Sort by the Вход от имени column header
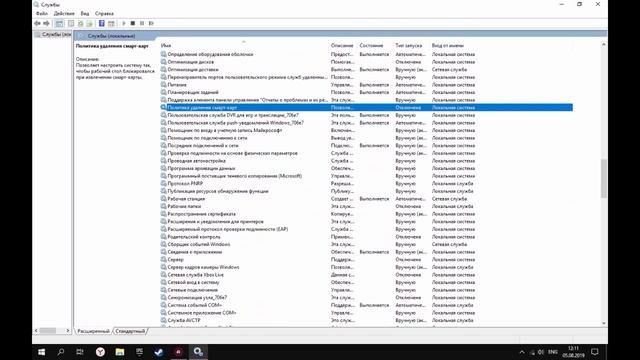The width and height of the screenshot is (640, 360). 448,45
